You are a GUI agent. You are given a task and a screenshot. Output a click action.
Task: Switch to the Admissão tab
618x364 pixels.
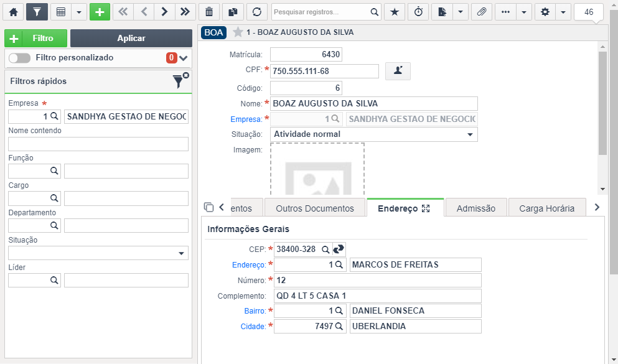tap(475, 208)
